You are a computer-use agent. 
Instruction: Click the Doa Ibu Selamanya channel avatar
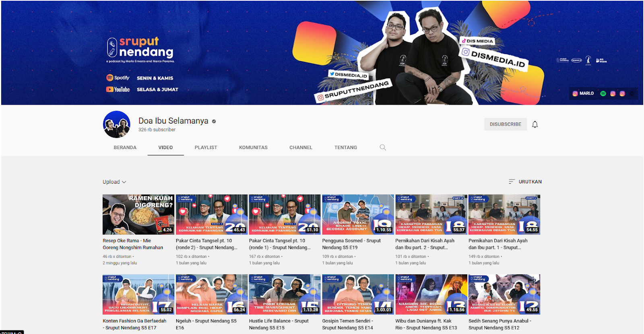[x=117, y=124]
